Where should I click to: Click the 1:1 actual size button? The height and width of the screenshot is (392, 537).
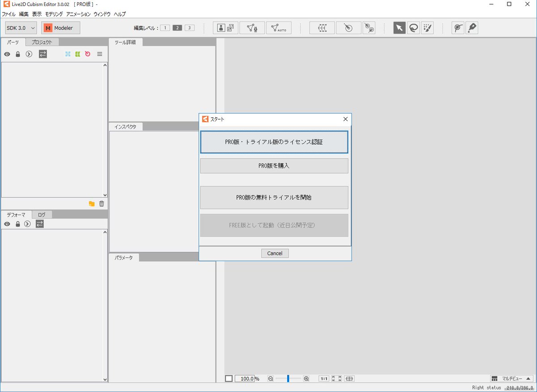point(324,379)
